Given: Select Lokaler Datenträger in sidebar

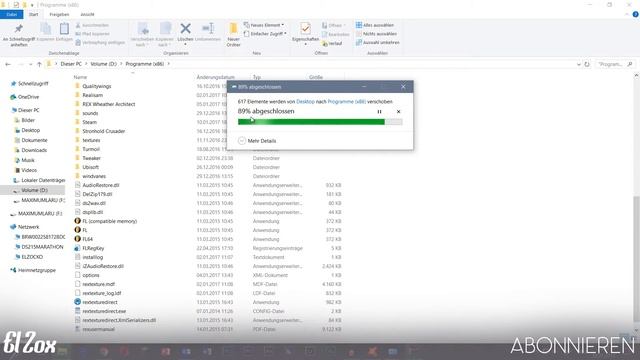Looking at the screenshot, I should [39, 180].
